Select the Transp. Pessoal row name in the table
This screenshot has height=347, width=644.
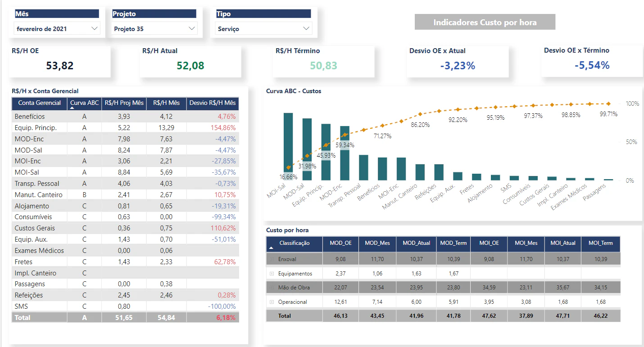pyautogui.click(x=37, y=184)
